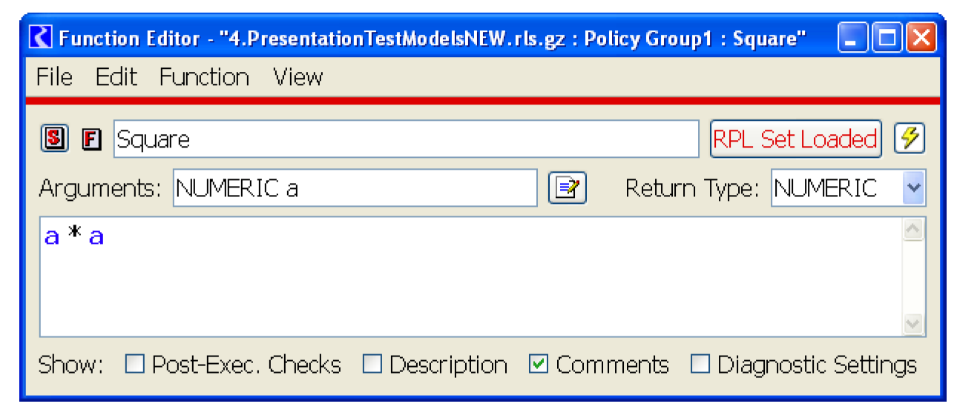980x415 pixels.
Task: Open the View menu
Action: (297, 77)
